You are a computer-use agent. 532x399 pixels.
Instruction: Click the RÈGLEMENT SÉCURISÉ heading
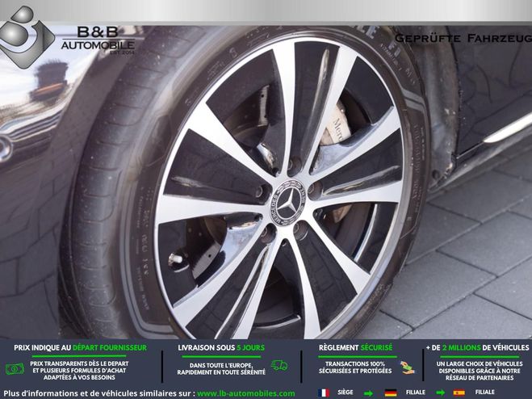point(355,348)
